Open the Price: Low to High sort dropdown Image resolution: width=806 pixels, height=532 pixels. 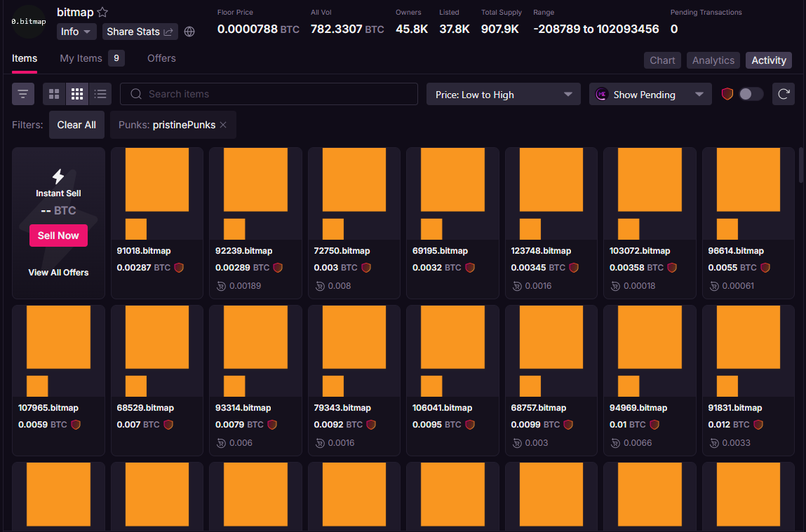[503, 95]
